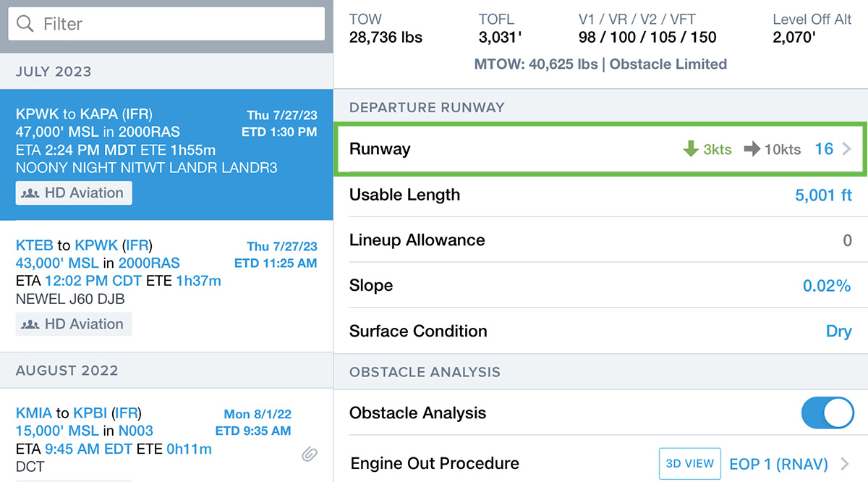
Task: Click the search magnifier icon in Filter
Action: pos(25,24)
